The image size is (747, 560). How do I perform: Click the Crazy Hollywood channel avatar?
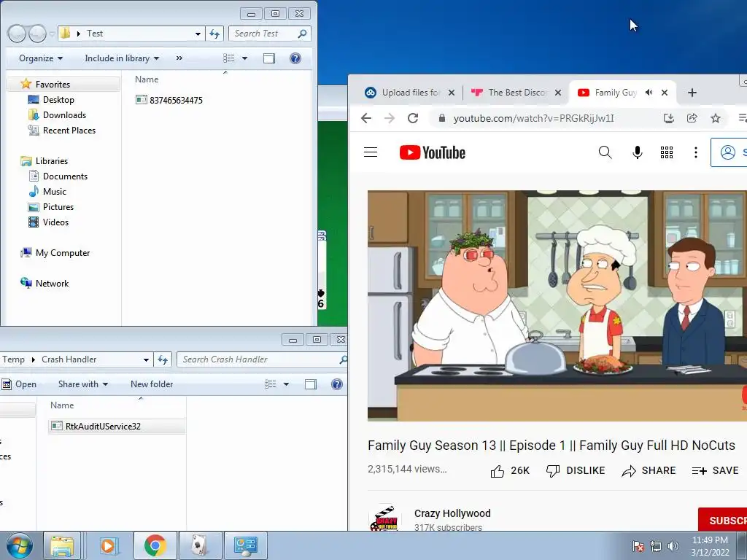click(x=384, y=518)
